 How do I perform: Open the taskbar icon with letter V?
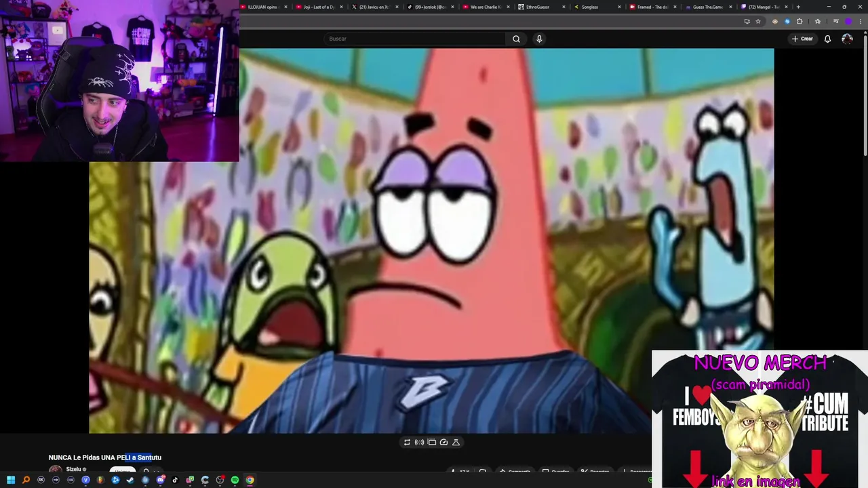(85, 480)
